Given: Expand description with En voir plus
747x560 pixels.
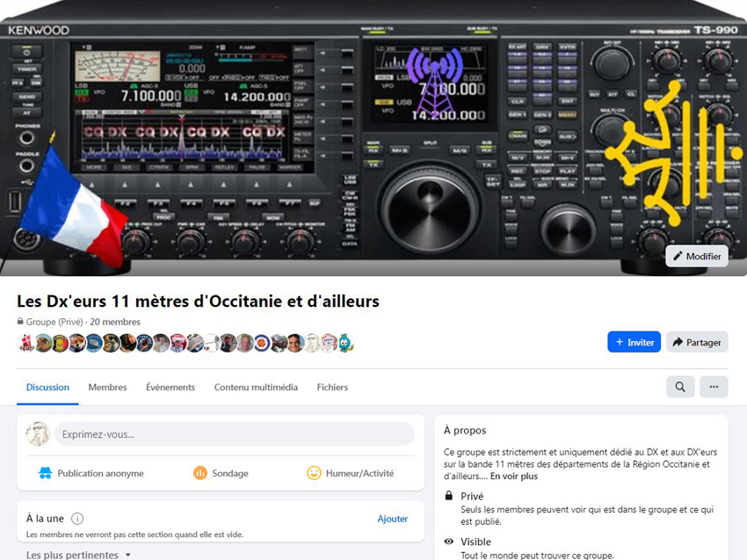Looking at the screenshot, I should pyautogui.click(x=513, y=476).
